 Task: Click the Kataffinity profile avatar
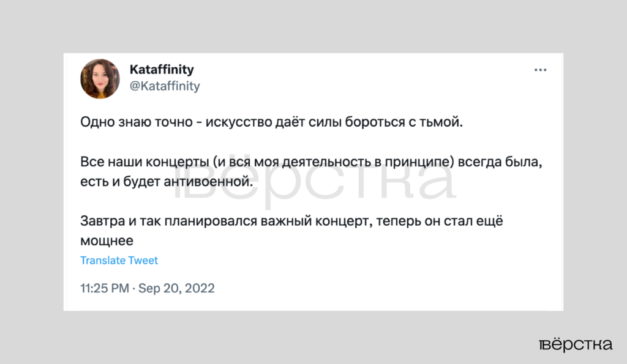tap(100, 79)
